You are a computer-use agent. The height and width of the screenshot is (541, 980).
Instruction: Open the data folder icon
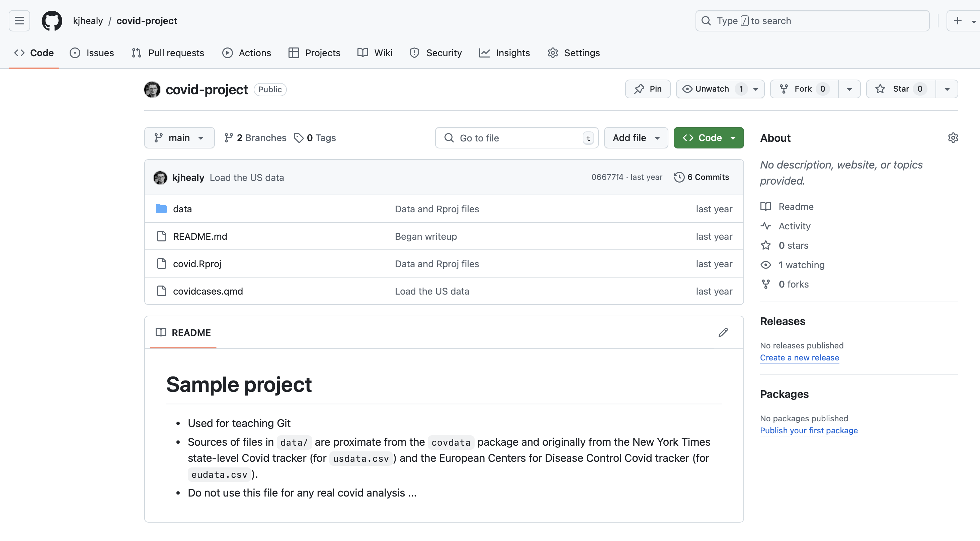161,209
